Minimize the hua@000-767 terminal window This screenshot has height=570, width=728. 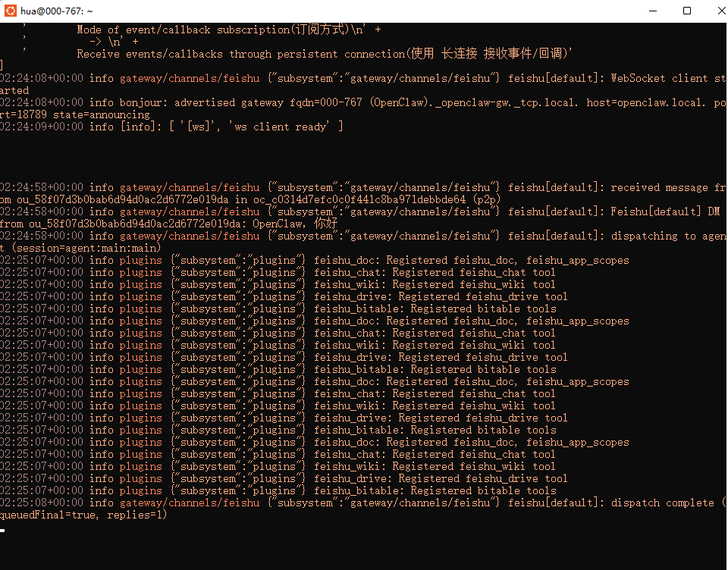[x=653, y=11]
